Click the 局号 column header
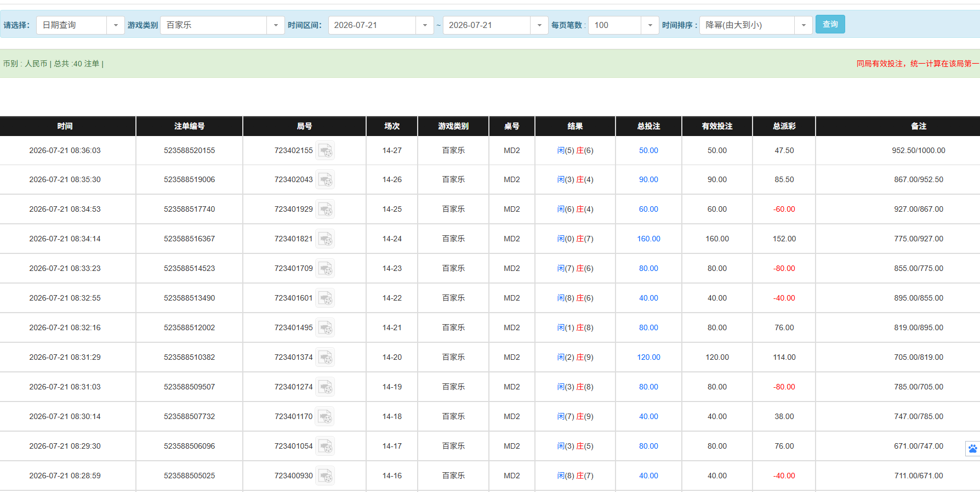980x492 pixels. tap(304, 126)
